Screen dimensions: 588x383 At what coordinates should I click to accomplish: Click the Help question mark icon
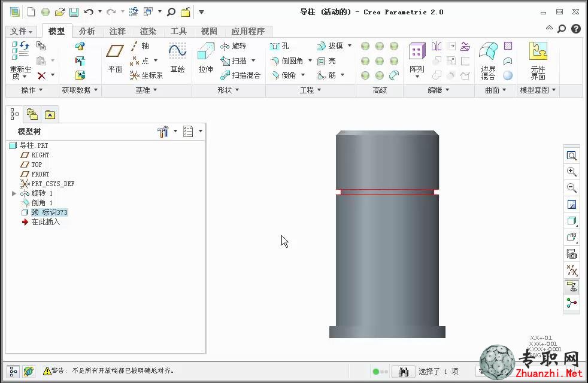coord(576,29)
